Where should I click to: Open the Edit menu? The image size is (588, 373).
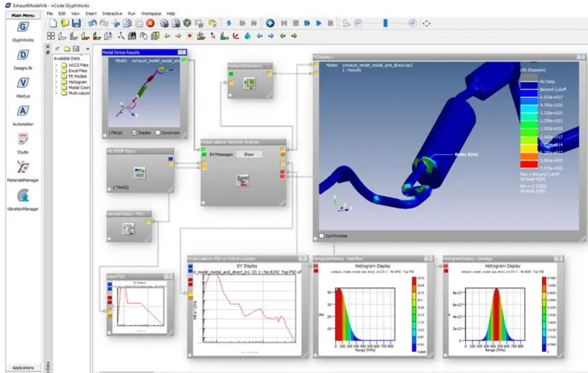tap(62, 13)
